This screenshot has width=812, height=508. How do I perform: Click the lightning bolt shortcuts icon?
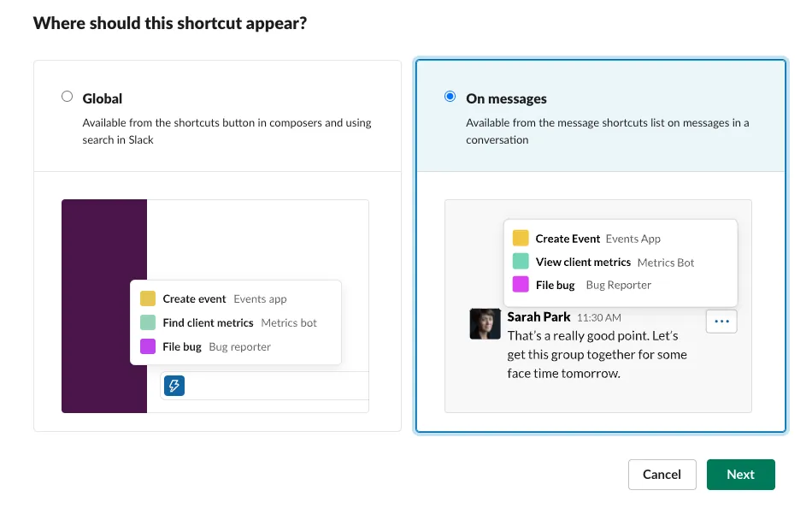point(174,386)
